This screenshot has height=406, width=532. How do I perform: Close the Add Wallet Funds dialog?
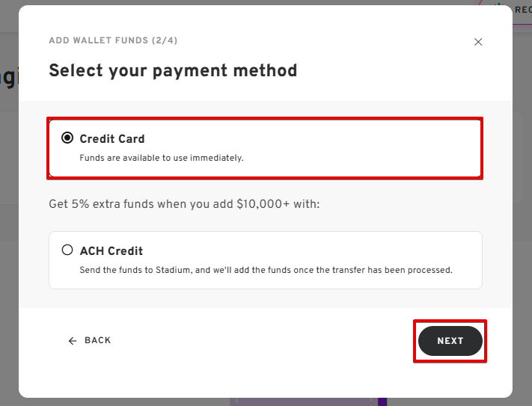pyautogui.click(x=478, y=42)
